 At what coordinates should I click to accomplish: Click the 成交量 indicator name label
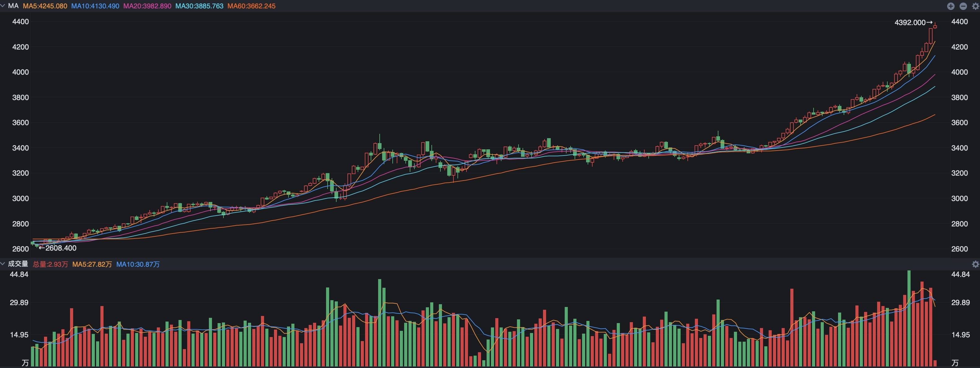tap(18, 264)
